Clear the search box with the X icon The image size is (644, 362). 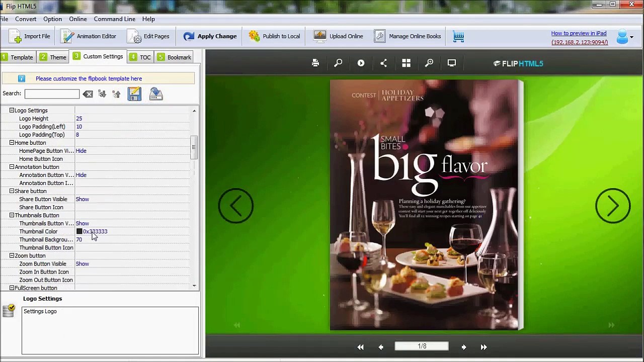click(x=88, y=94)
